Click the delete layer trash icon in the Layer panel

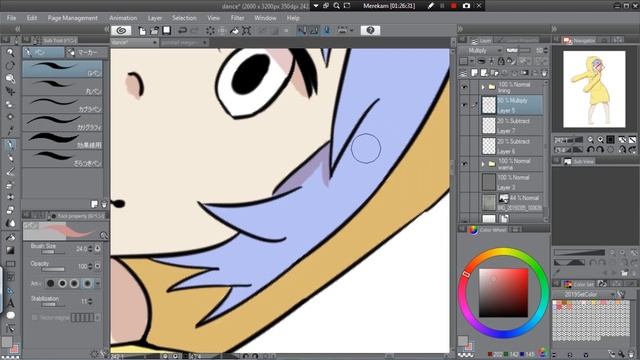pos(544,73)
